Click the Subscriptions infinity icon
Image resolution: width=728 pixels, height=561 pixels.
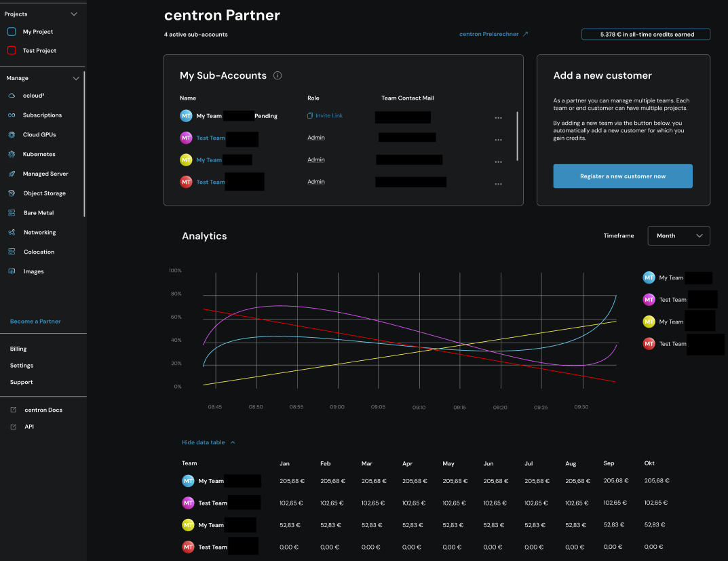(x=12, y=115)
